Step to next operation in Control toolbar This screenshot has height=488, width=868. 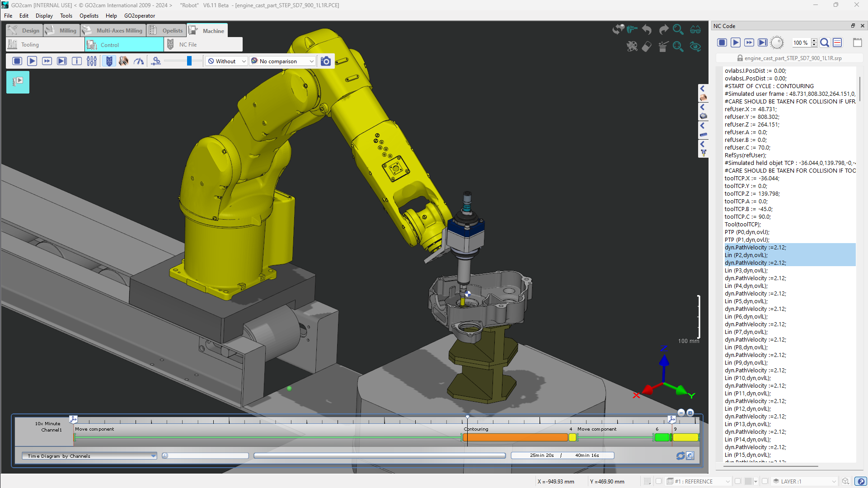click(x=62, y=61)
